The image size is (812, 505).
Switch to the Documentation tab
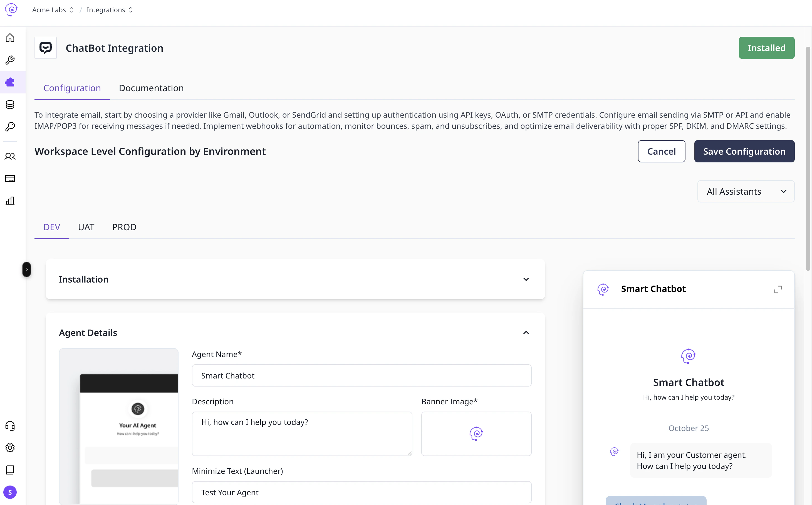coord(151,88)
